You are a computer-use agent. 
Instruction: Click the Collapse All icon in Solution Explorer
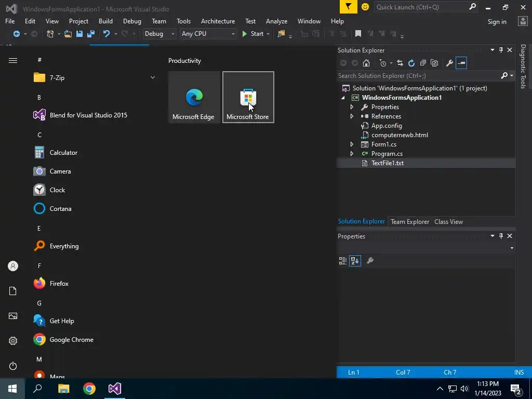pos(423,63)
